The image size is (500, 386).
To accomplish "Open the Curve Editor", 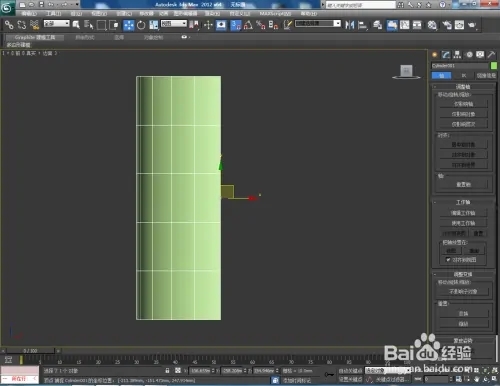I will tap(405, 25).
